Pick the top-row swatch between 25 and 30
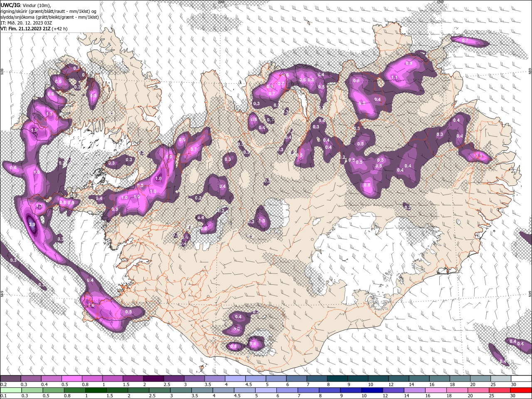Viewport: 532px width, 399px height. pos(501,379)
